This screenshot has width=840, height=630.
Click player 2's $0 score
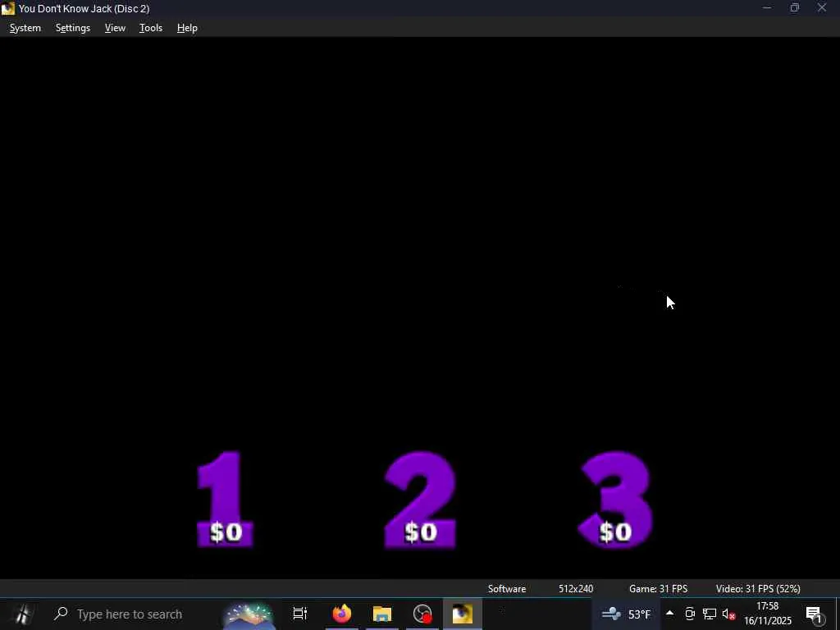pos(421,532)
